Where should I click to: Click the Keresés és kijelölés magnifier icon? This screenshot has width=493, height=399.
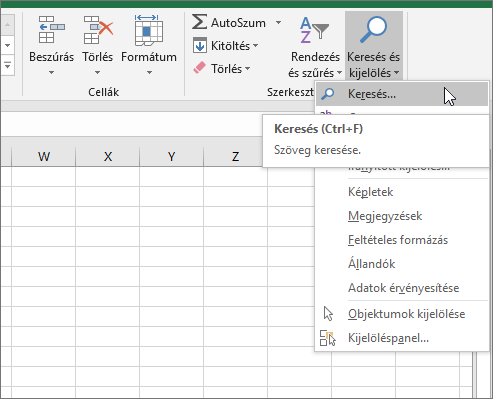(x=374, y=30)
